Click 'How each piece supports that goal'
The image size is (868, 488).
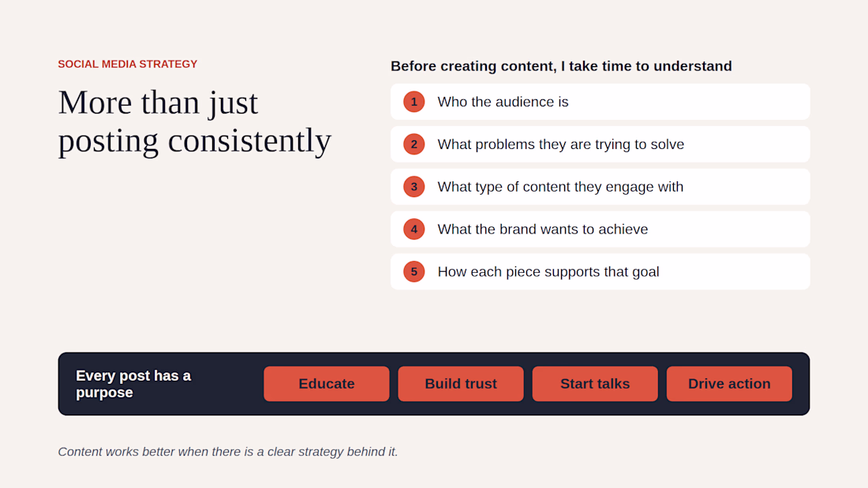(600, 272)
